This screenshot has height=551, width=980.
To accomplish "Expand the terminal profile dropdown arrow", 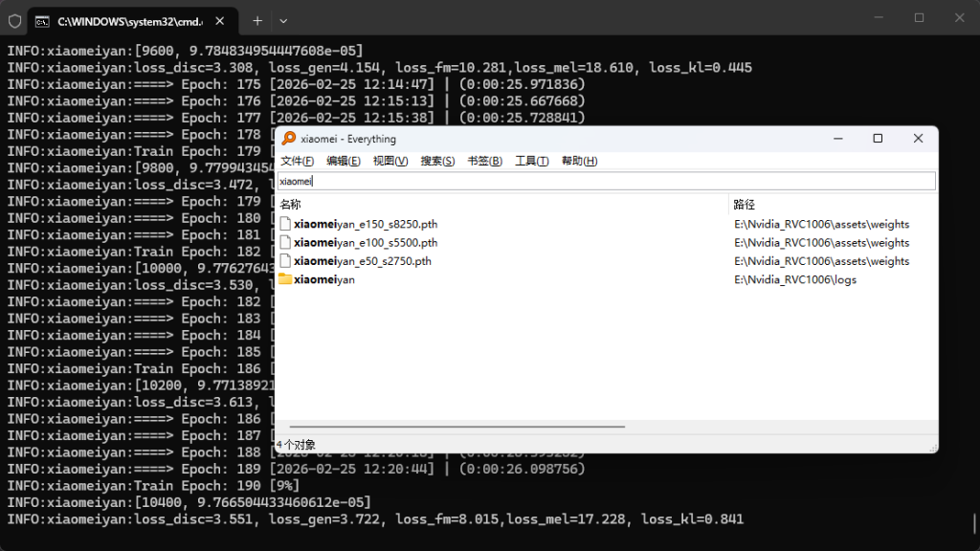I will 283,20.
